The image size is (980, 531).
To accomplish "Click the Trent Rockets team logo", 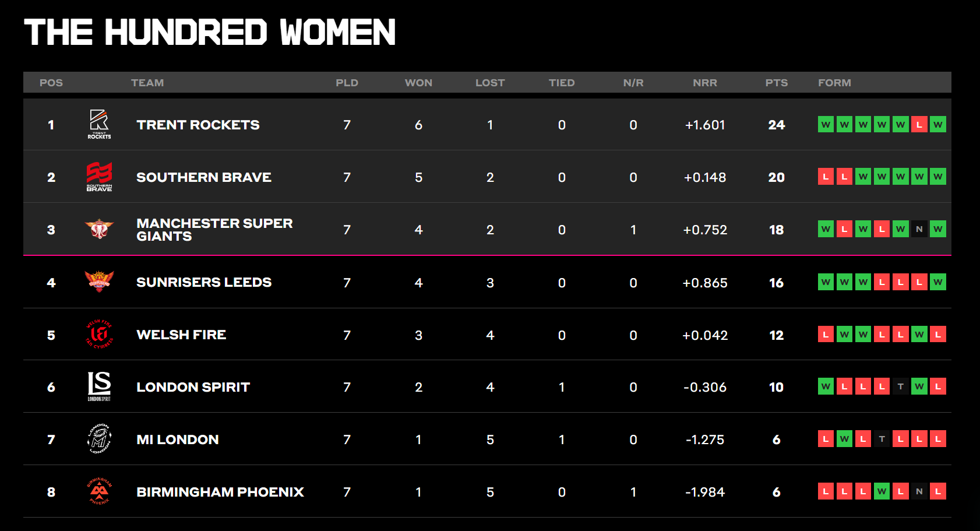I will [x=99, y=124].
